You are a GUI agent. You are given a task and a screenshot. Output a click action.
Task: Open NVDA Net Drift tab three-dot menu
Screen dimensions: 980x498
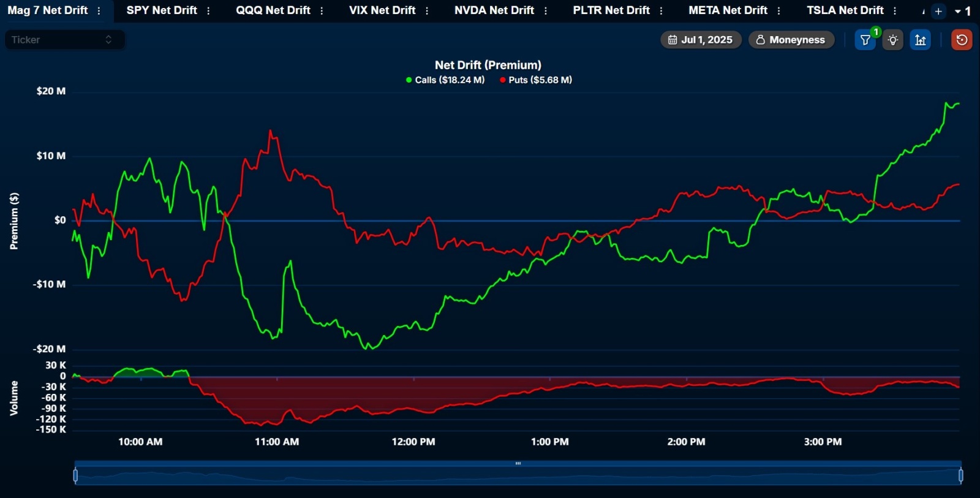tap(546, 10)
